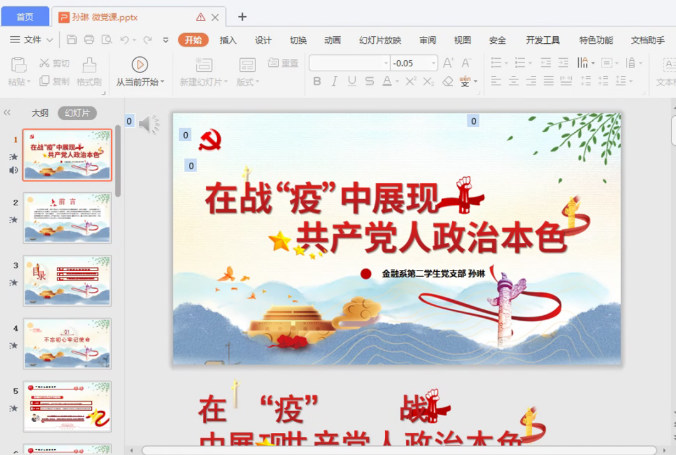This screenshot has height=455, width=676.
Task: Toggle bold formatting
Action: point(317,81)
